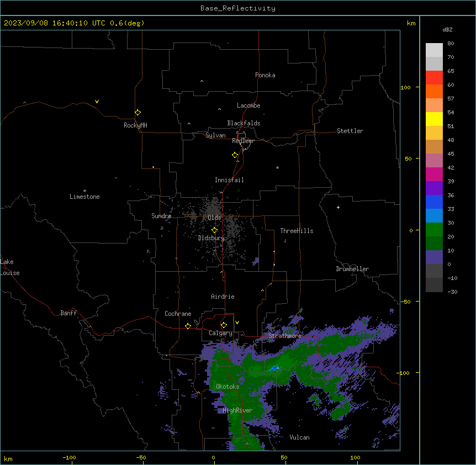Click the 100 tick on right axis
The height and width of the screenshot is (465, 476).
coord(405,87)
